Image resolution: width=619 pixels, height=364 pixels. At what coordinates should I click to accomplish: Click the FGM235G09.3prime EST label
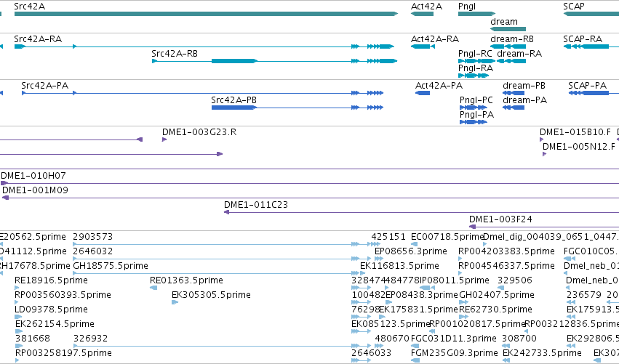point(455,353)
